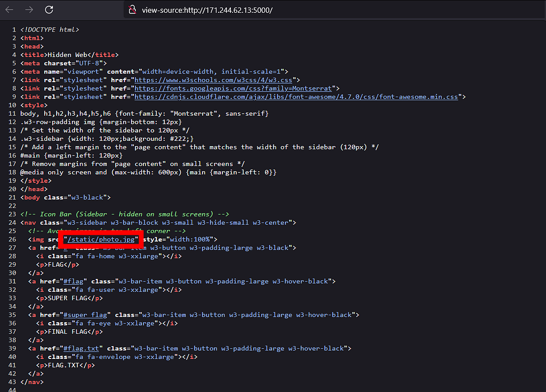Click the not-secure lock icon
Viewport: 546px width, 392px height.
coord(132,10)
